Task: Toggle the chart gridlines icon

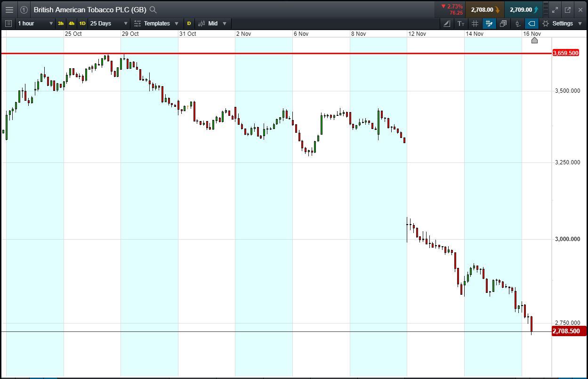Action: (x=475, y=23)
